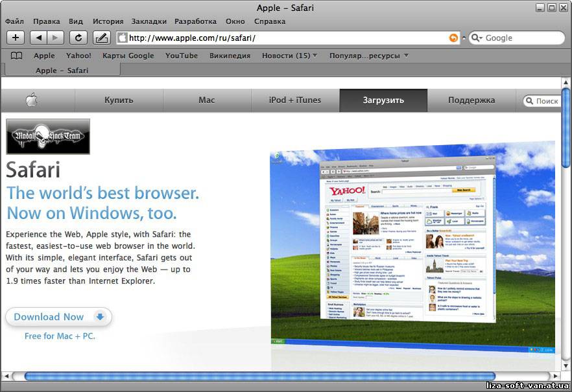Click the horizontal scrollbar left arrow

pos(6,376)
